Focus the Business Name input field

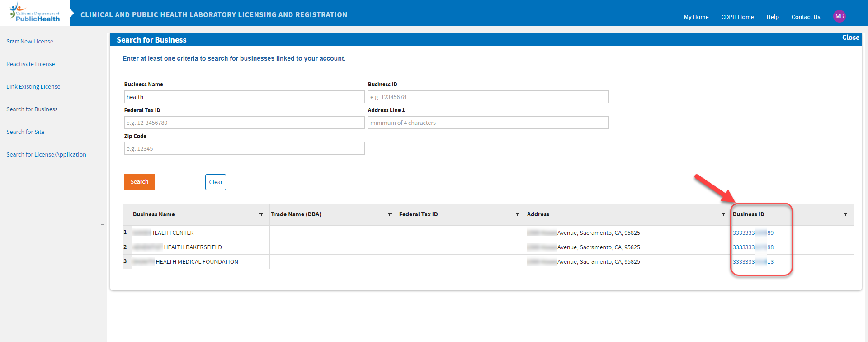tap(245, 97)
